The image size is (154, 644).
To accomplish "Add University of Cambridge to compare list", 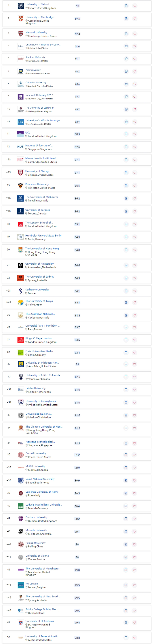I will (126, 19).
